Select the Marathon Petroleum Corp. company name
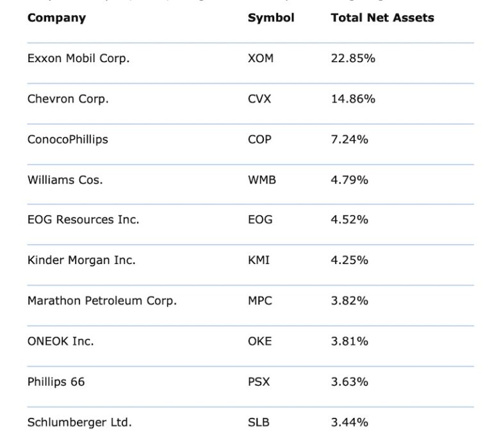This screenshot has height=448, width=492. 102,301
